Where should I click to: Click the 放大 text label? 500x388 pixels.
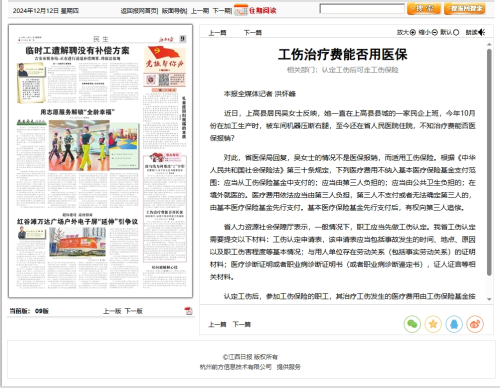pos(403,32)
